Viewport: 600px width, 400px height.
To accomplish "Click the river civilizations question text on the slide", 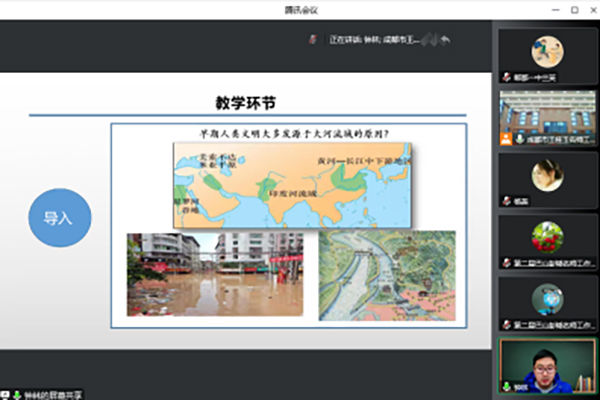I will [294, 134].
